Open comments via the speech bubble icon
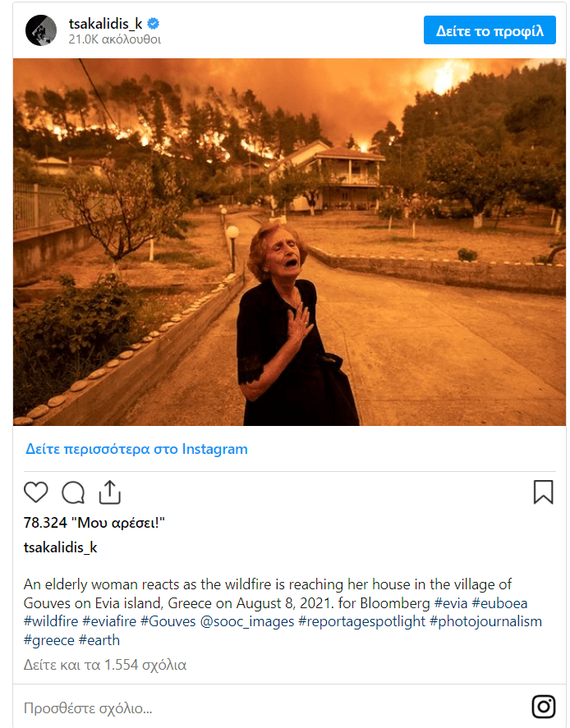This screenshot has height=728, width=570. [73, 492]
